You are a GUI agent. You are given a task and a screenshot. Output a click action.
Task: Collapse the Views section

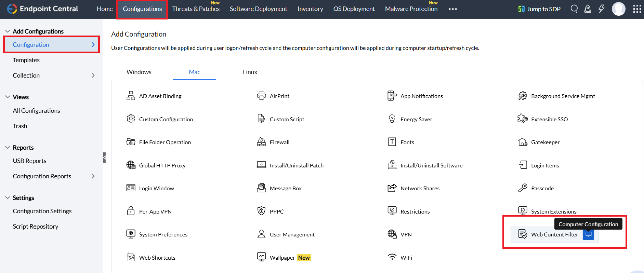(8, 97)
